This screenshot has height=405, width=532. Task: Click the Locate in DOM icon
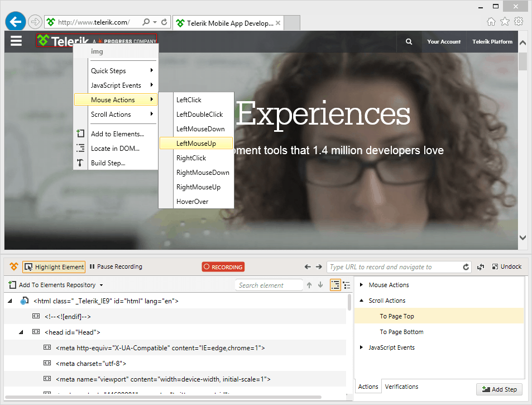[80, 148]
